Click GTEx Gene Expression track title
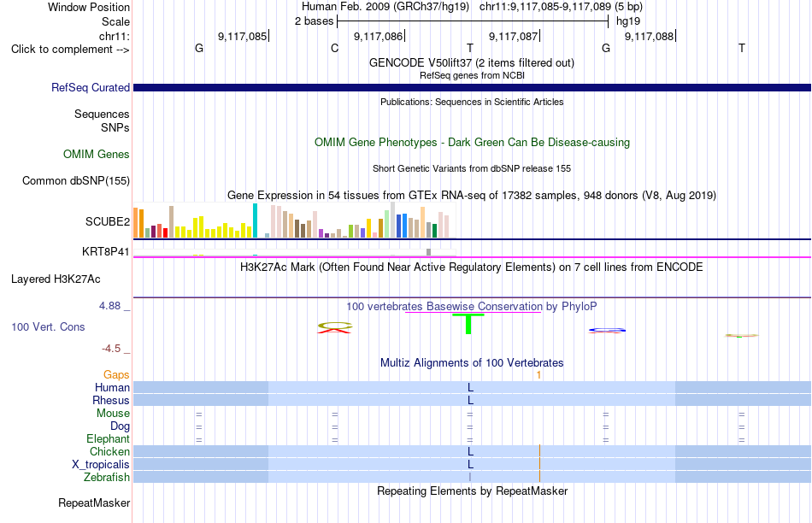The image size is (812, 523). coord(472,195)
